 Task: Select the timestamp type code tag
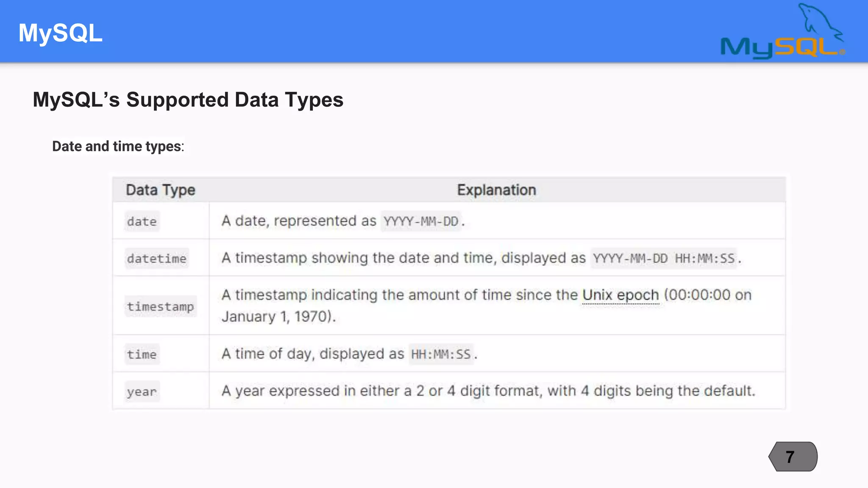160,306
